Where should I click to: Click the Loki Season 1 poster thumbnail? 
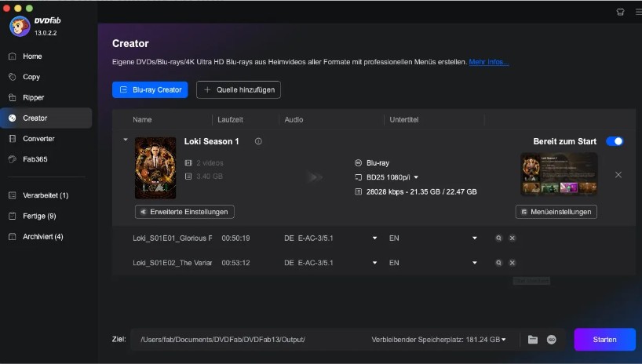[x=155, y=168]
